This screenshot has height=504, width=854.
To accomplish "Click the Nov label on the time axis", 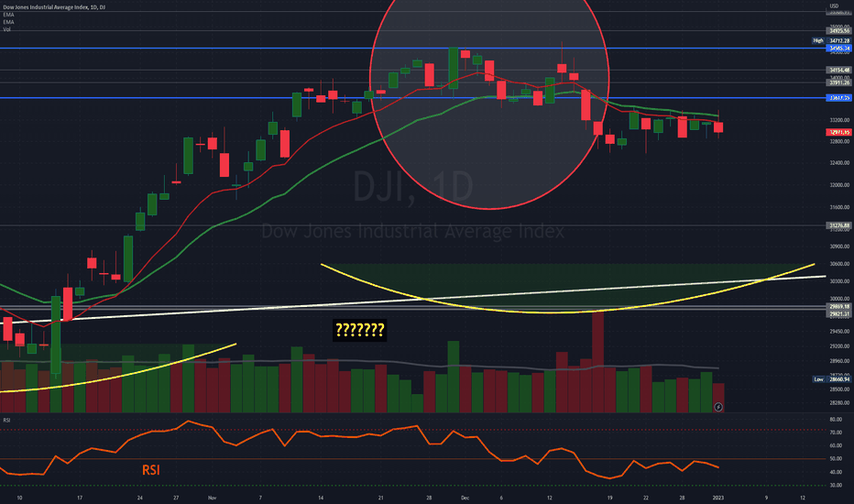I will click(x=213, y=498).
